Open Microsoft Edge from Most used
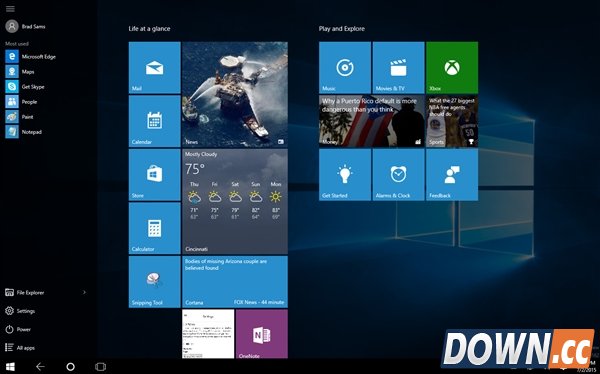 pyautogui.click(x=31, y=57)
